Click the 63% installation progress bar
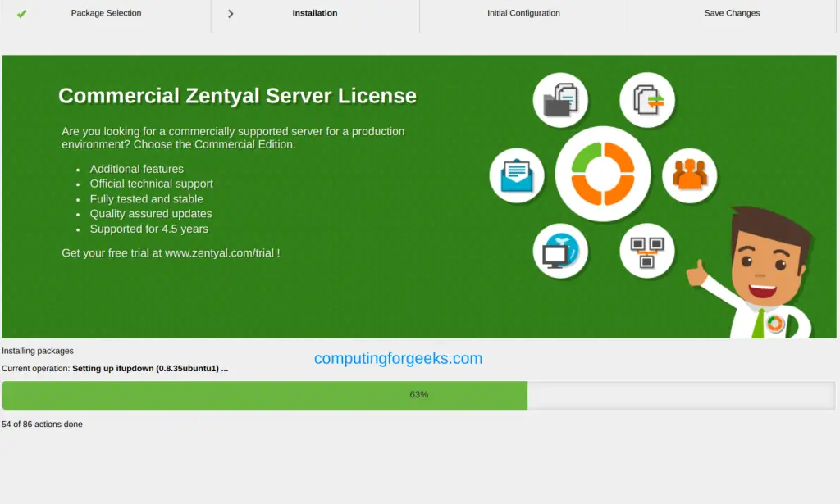Image resolution: width=840 pixels, height=504 pixels. (419, 395)
